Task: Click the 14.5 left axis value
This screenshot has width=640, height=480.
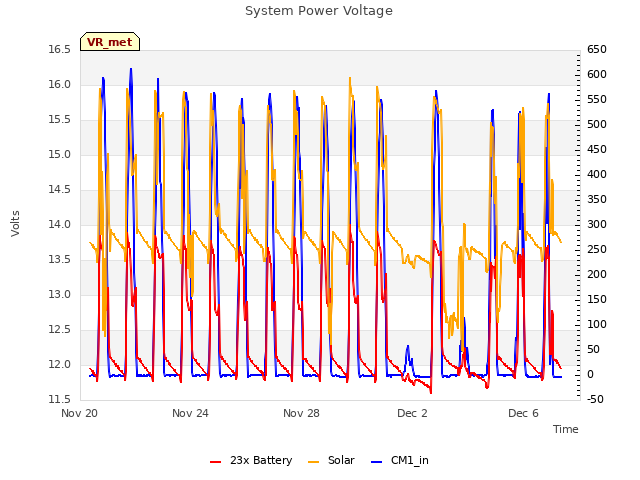Action: point(60,190)
